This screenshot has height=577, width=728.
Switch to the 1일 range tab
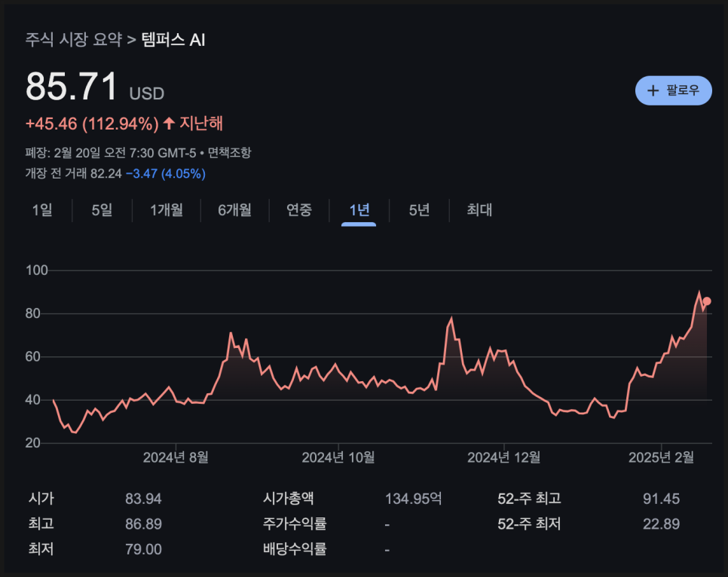42,210
